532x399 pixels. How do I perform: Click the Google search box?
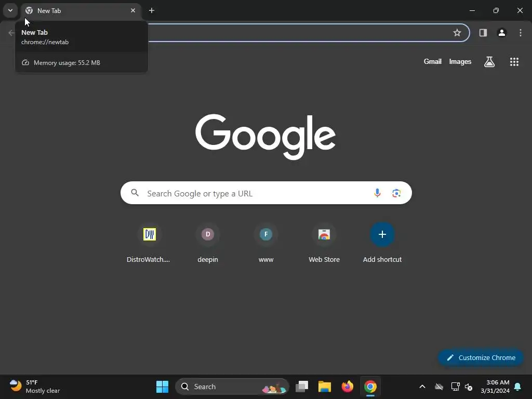(x=266, y=193)
